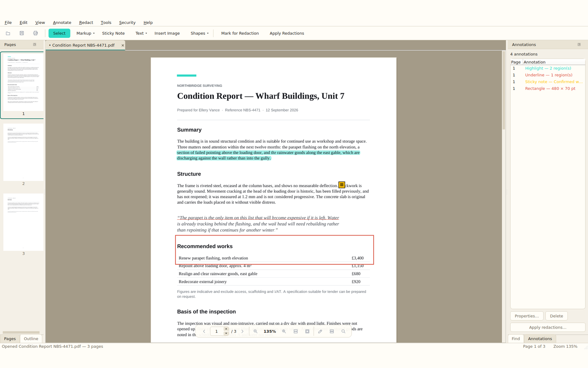Click the fit width icon
Image resolution: width=588 pixels, height=368 pixels.
(x=296, y=331)
